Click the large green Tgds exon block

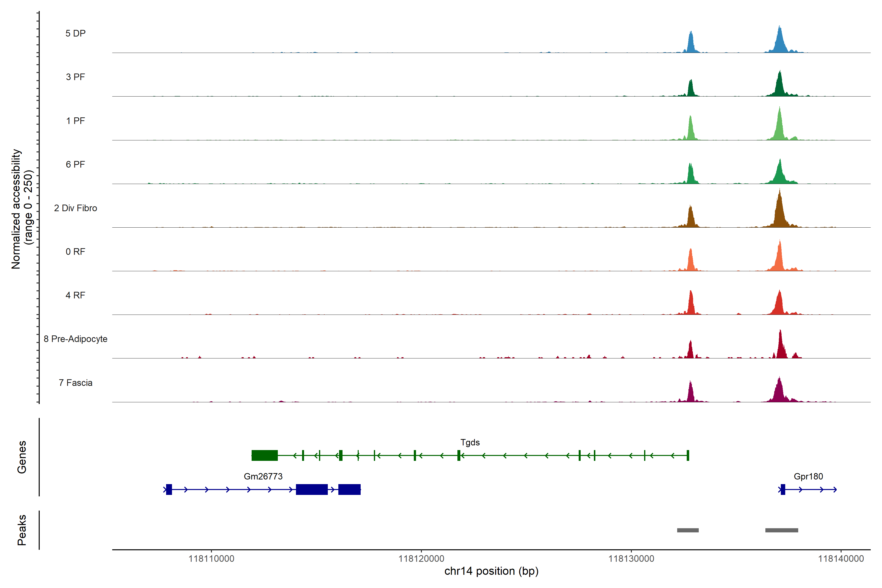[264, 455]
